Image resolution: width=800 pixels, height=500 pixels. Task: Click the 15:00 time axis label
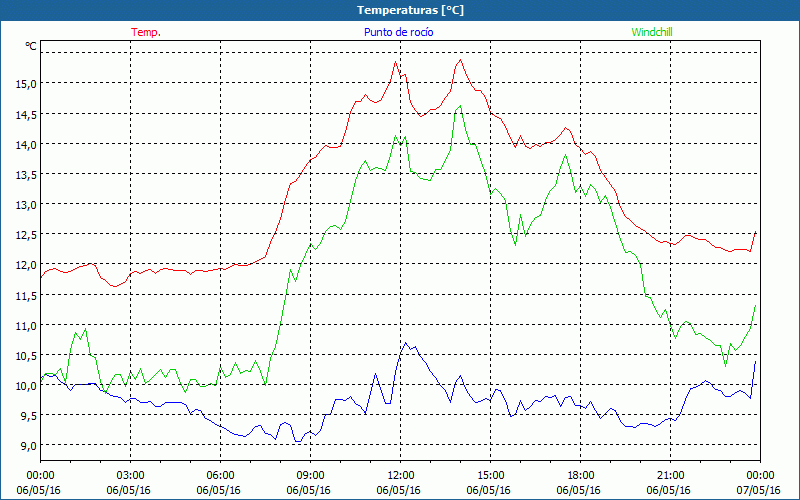(490, 476)
